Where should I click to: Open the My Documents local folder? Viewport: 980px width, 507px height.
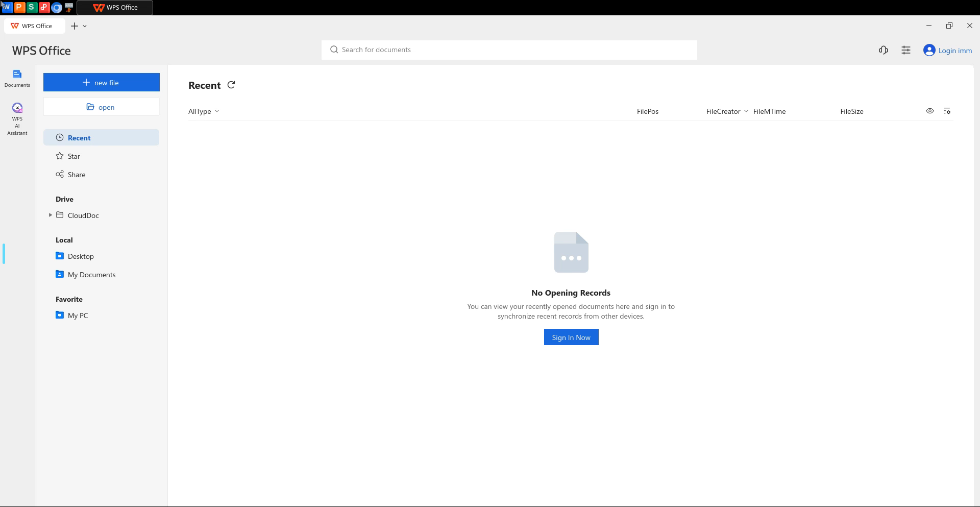pos(91,275)
